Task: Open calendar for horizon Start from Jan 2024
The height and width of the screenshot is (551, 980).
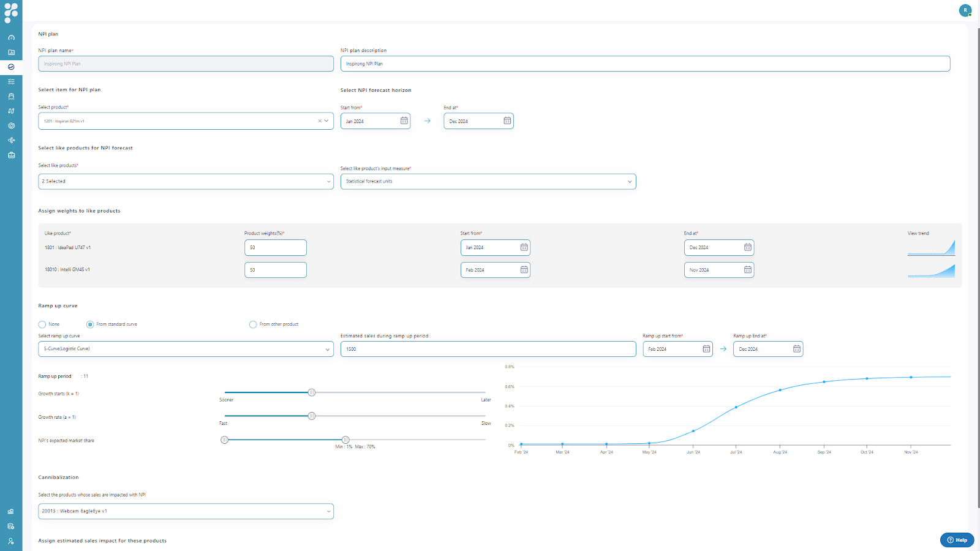Action: [x=404, y=121]
